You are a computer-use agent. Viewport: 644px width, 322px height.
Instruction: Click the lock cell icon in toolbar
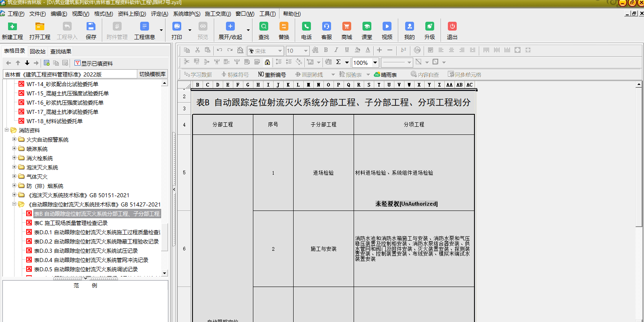267,62
